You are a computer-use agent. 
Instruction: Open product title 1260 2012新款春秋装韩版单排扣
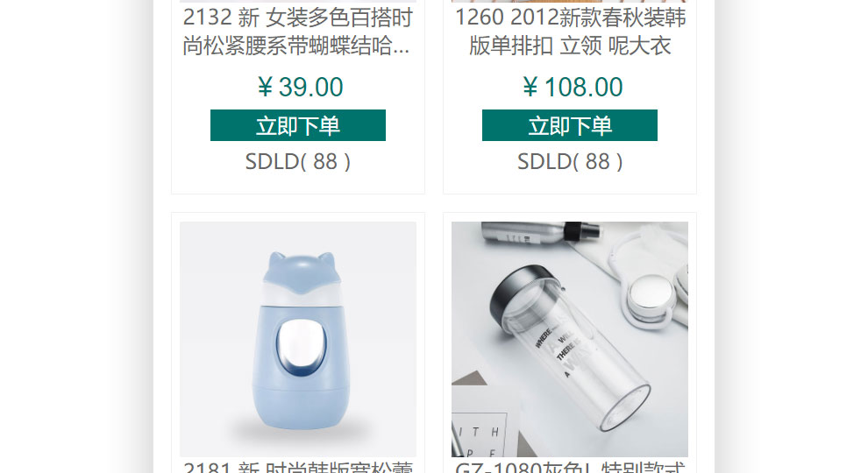[x=570, y=32]
